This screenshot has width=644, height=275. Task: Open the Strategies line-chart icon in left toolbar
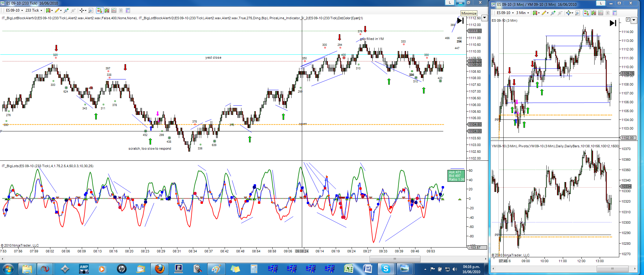tap(114, 10)
